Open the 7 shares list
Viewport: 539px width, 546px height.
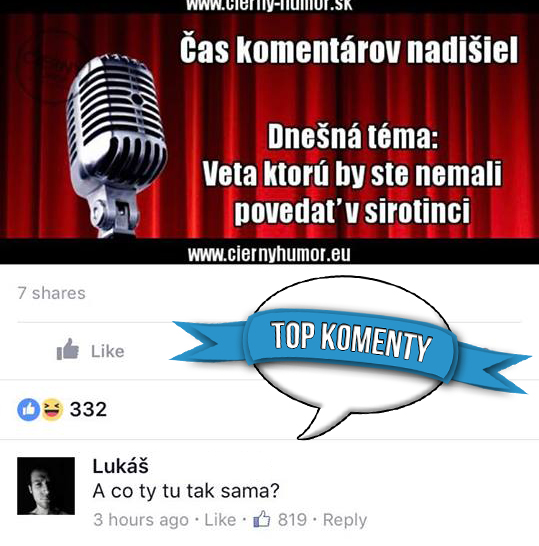51,293
